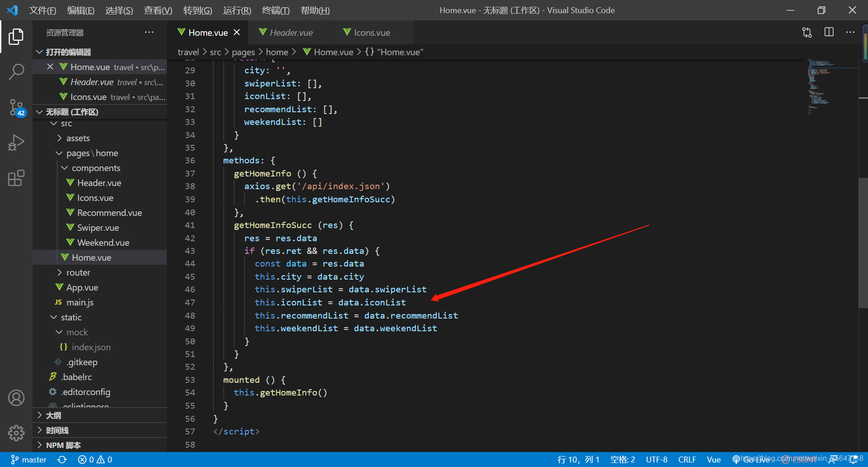Viewport: 868px width, 467px height.
Task: Open Weekend.vue in the file tree
Action: coord(99,243)
